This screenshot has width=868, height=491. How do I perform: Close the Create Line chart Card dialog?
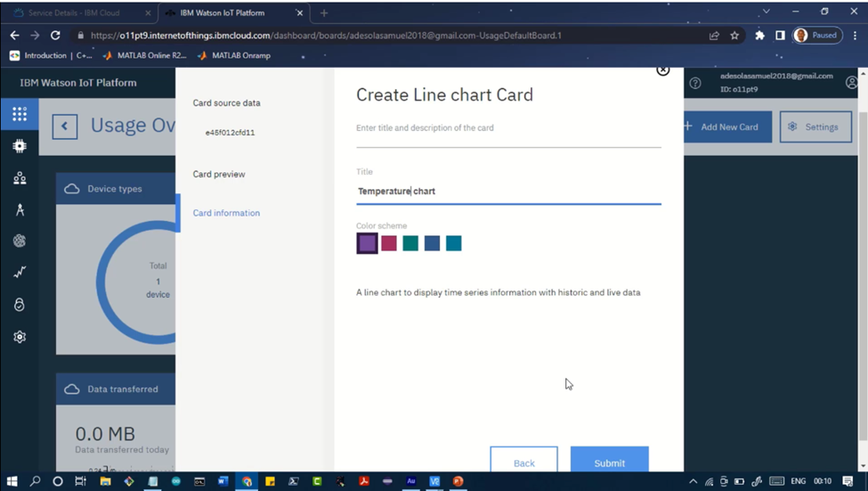662,70
